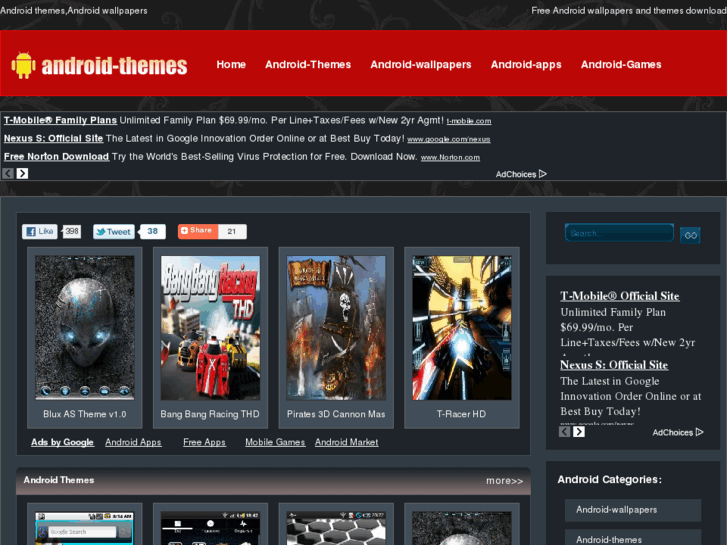Visit the www.Norton.com URL link
The width and height of the screenshot is (727, 545).
450,157
